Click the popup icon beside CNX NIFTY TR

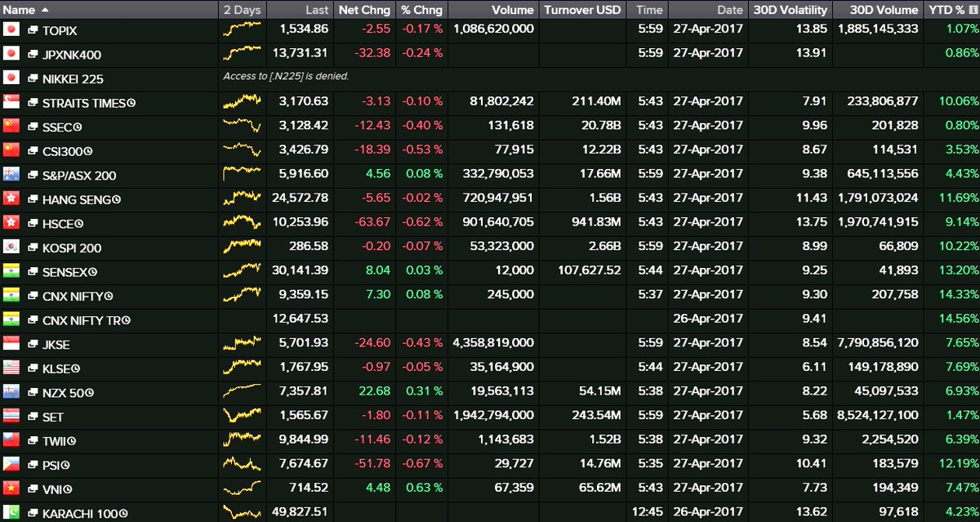click(x=33, y=320)
